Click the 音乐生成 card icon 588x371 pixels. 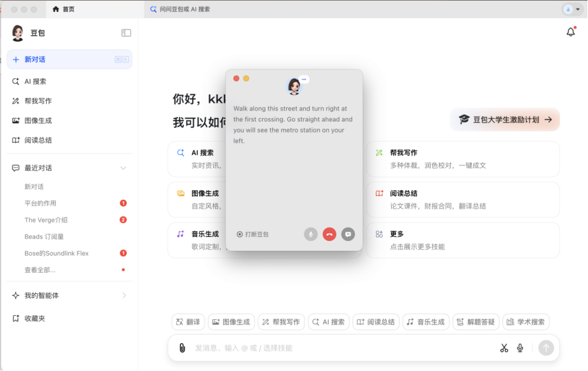181,234
